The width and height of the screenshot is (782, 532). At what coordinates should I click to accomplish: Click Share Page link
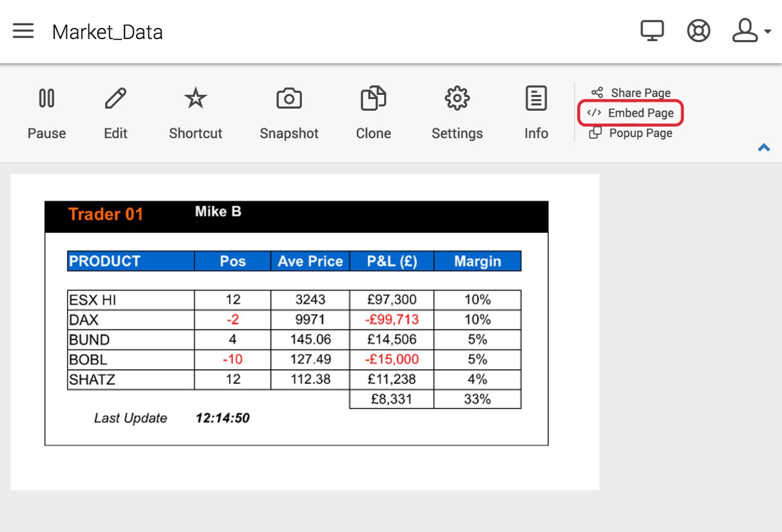[x=631, y=93]
